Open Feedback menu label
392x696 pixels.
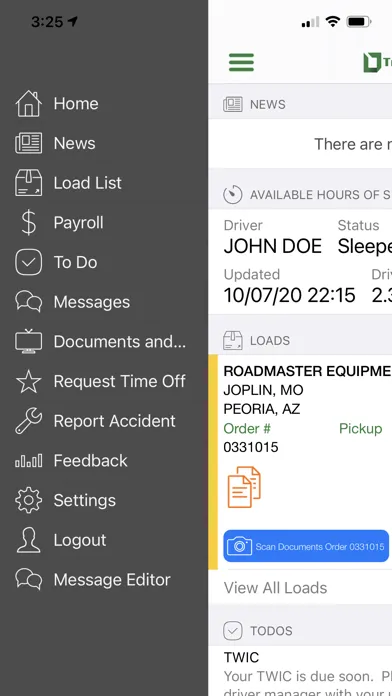[x=91, y=461]
